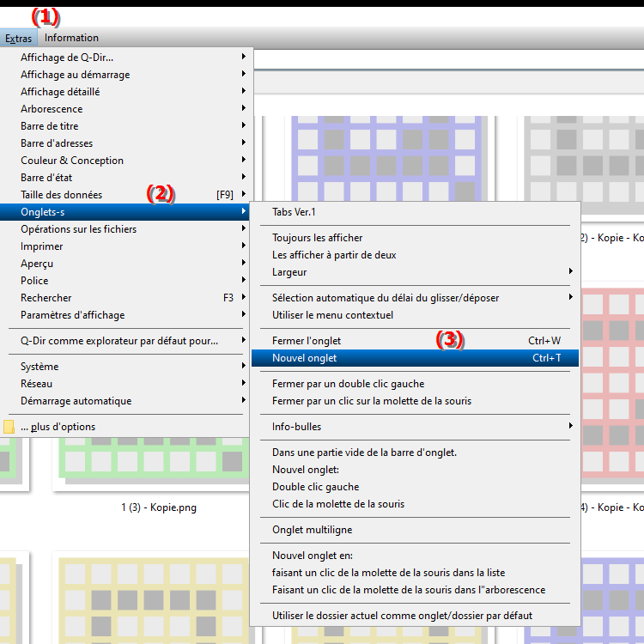Image resolution: width=644 pixels, height=644 pixels.
Task: Toggle Fermer par un clic sur la molette
Action: coord(416,401)
